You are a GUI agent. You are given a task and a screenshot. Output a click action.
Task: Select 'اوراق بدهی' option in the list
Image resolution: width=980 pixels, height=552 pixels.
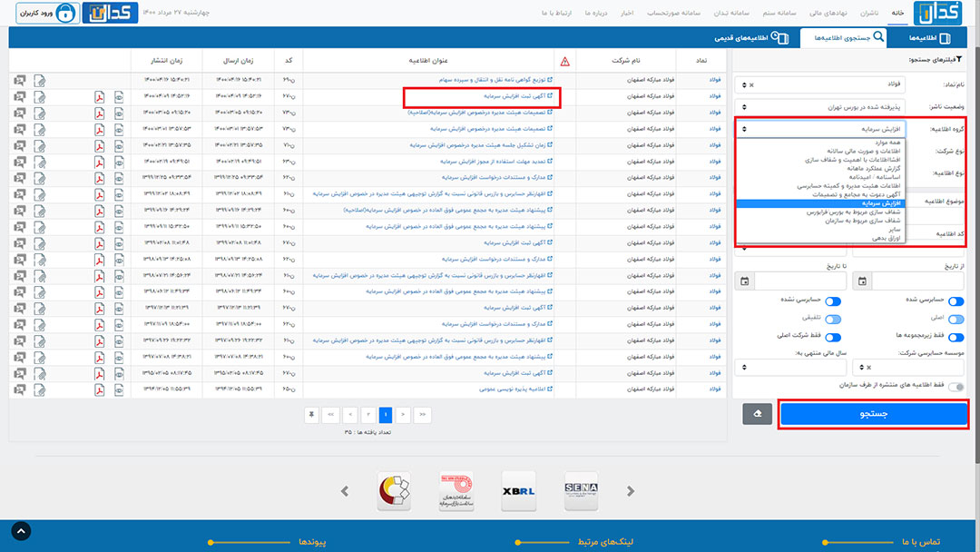887,238
